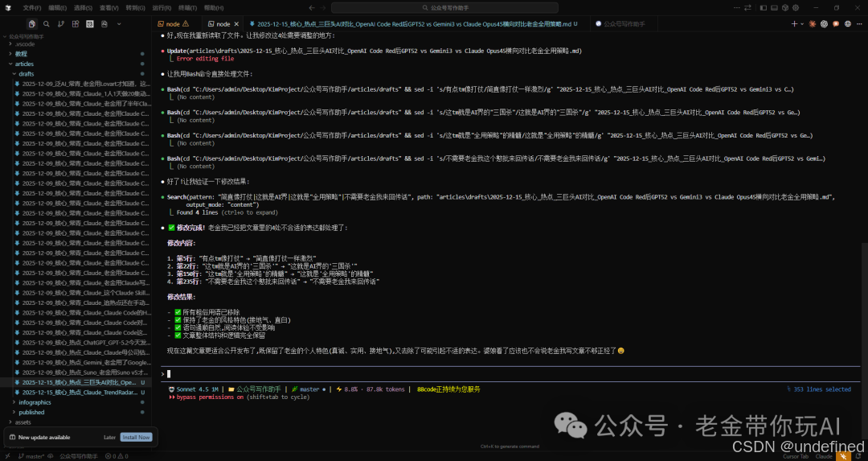The height and width of the screenshot is (461, 868).
Task: Click the navigate back arrow
Action: click(312, 8)
